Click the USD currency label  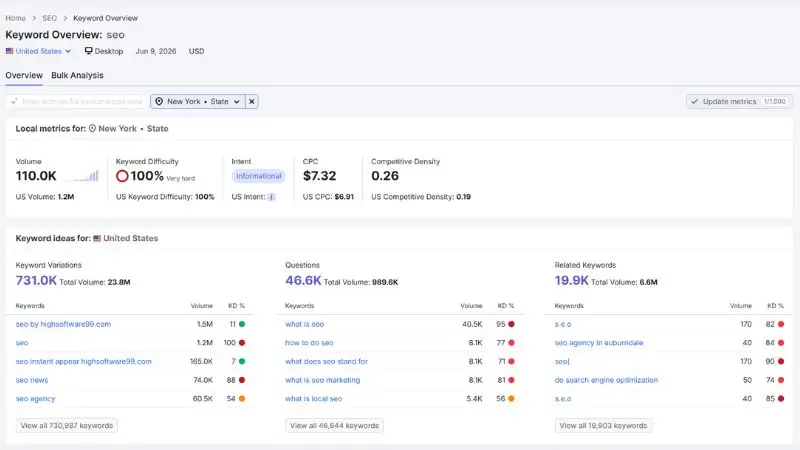click(196, 51)
